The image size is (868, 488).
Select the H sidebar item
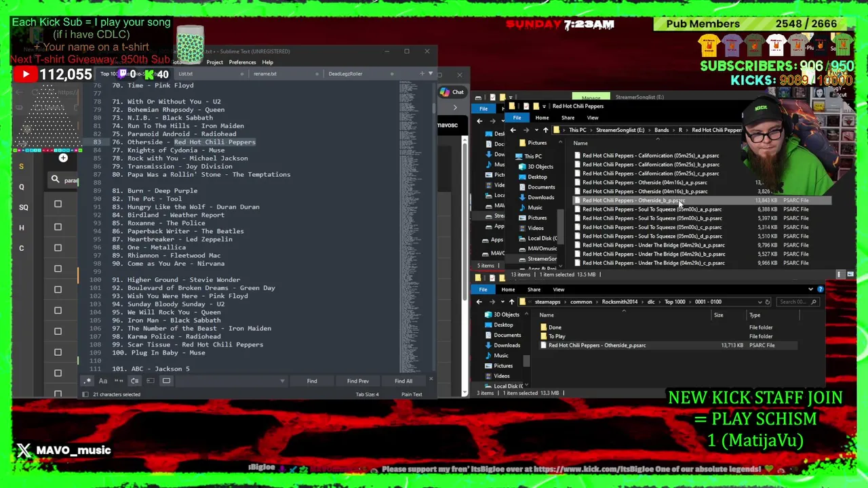[21, 228]
